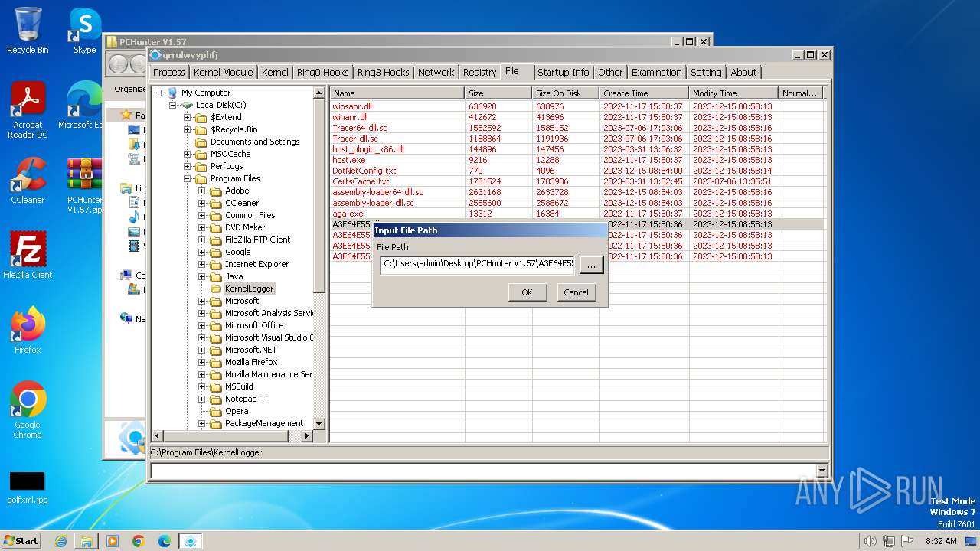This screenshot has width=980, height=551.
Task: Open the Examination tab
Action: (656, 72)
